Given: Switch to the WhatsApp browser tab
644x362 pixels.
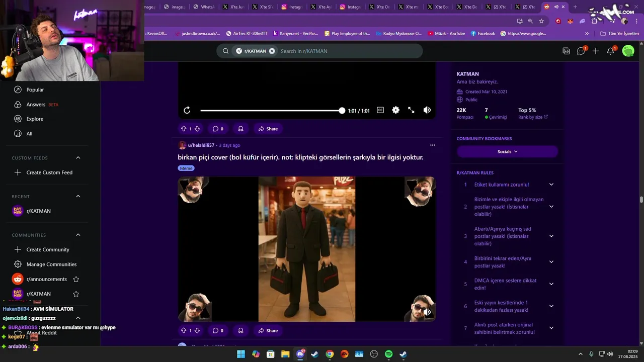Looking at the screenshot, I should pyautogui.click(x=203, y=7).
